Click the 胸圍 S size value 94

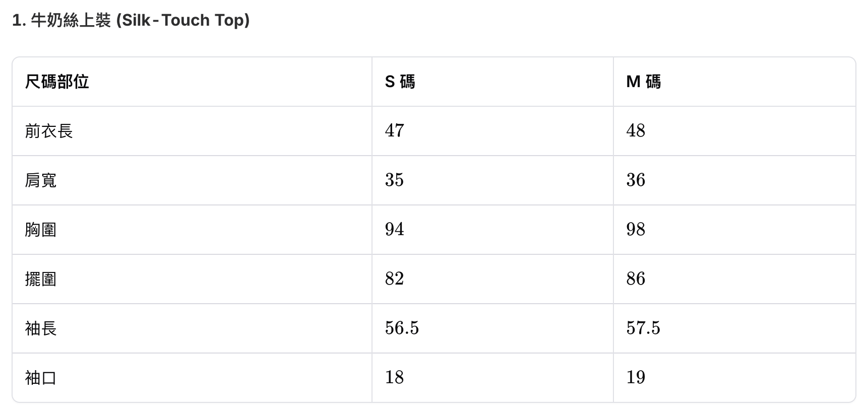pyautogui.click(x=394, y=230)
